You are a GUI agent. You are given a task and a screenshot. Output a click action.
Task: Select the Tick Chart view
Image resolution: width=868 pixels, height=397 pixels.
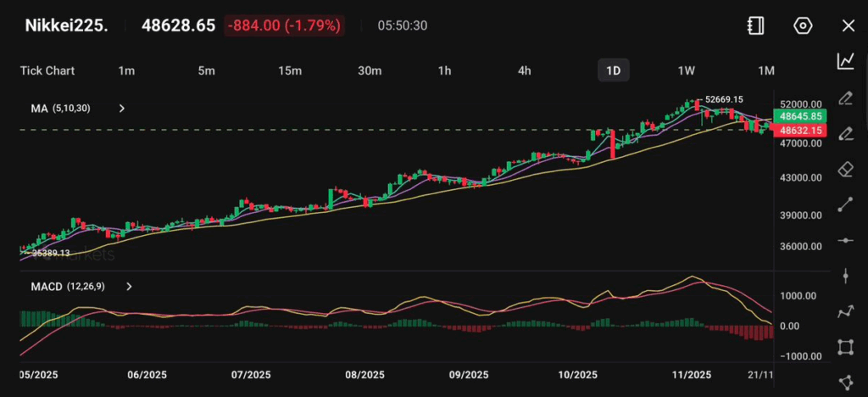[x=47, y=70]
